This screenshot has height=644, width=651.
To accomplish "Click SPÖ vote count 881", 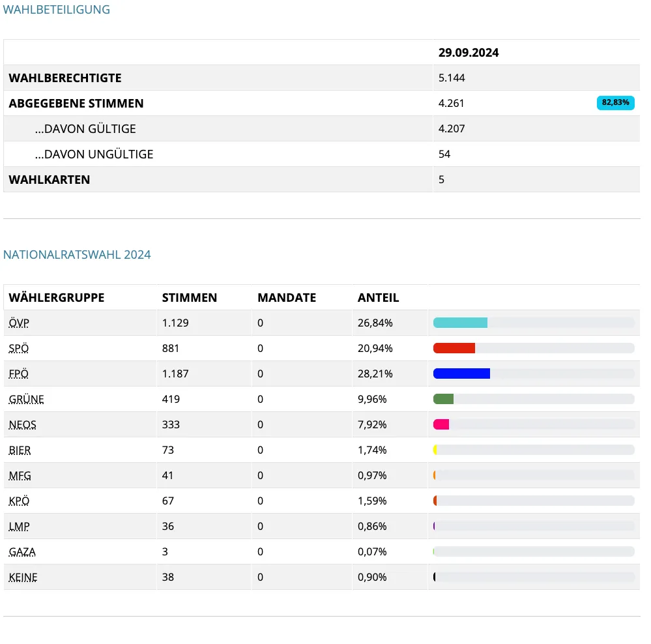I will click(x=171, y=348).
